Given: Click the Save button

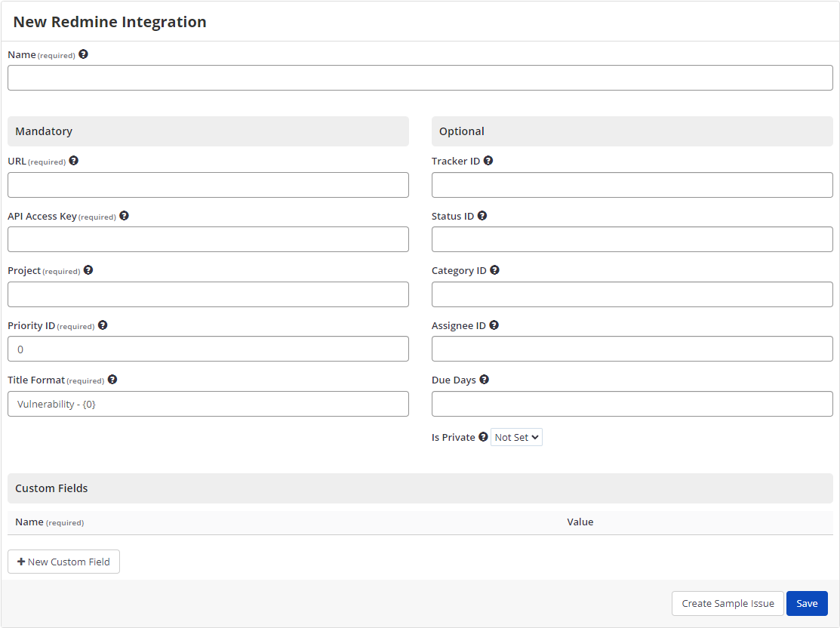Looking at the screenshot, I should (x=806, y=603).
